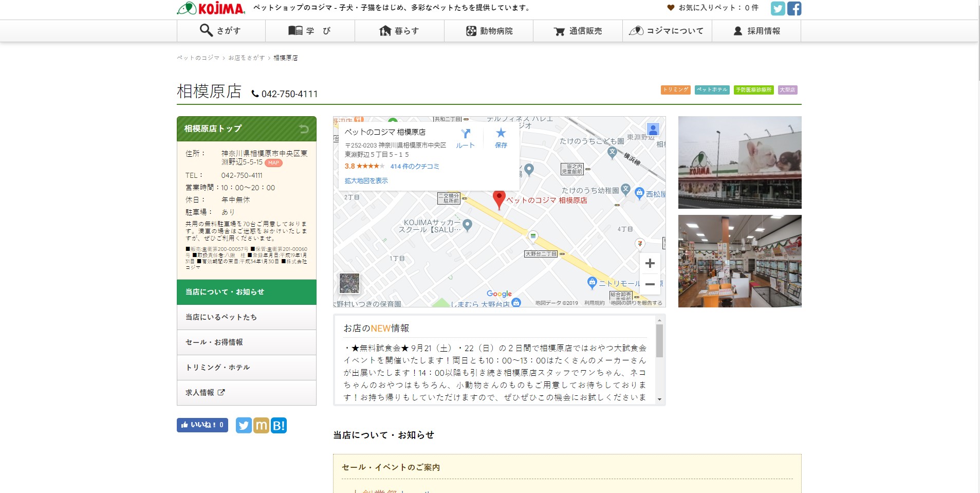Image resolution: width=980 pixels, height=493 pixels.
Task: Share via Twitter icon below sidebar
Action: pos(244,425)
